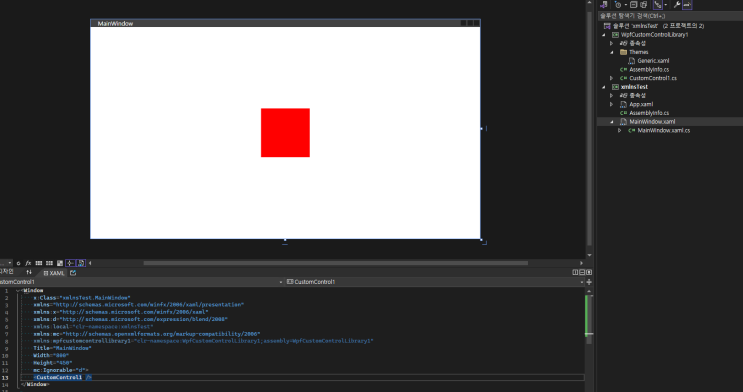Screen dimensions: 743x392
Task: Click the horizontal scrollbar right arrow in designer
Action: tap(581, 263)
